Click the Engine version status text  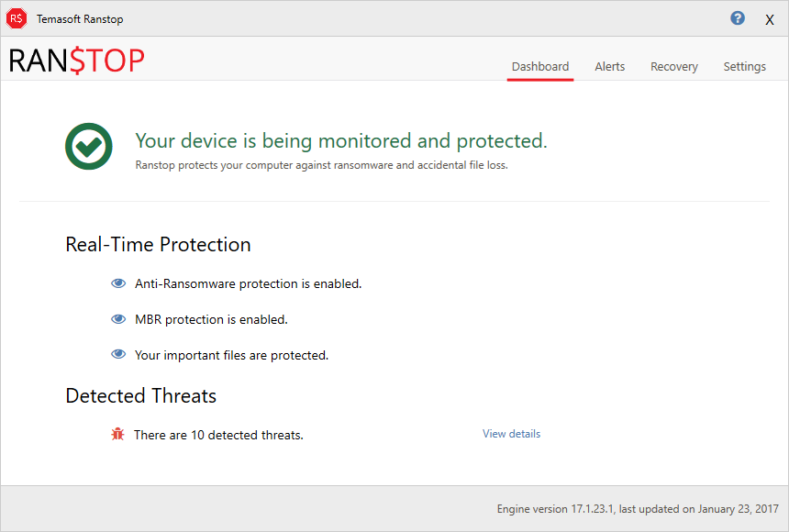coord(638,509)
